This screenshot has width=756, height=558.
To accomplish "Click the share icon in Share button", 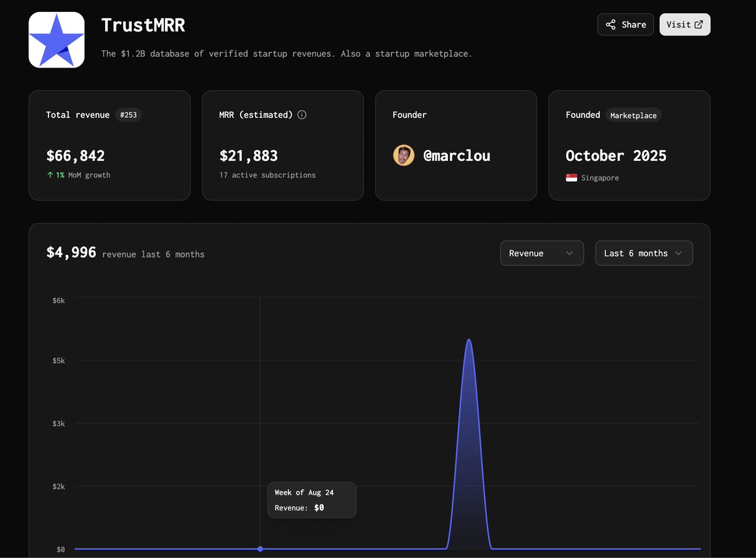I will coord(610,25).
